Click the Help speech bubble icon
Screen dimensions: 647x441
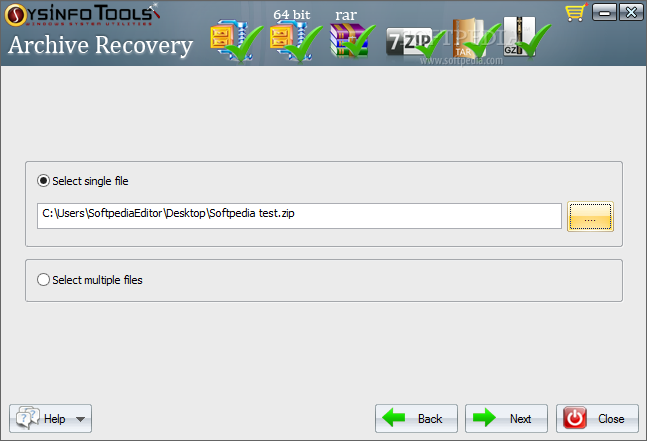(x=28, y=418)
